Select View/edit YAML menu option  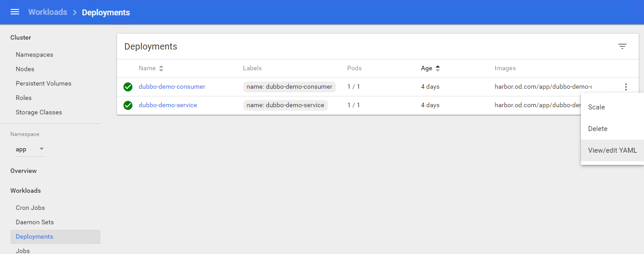[612, 150]
